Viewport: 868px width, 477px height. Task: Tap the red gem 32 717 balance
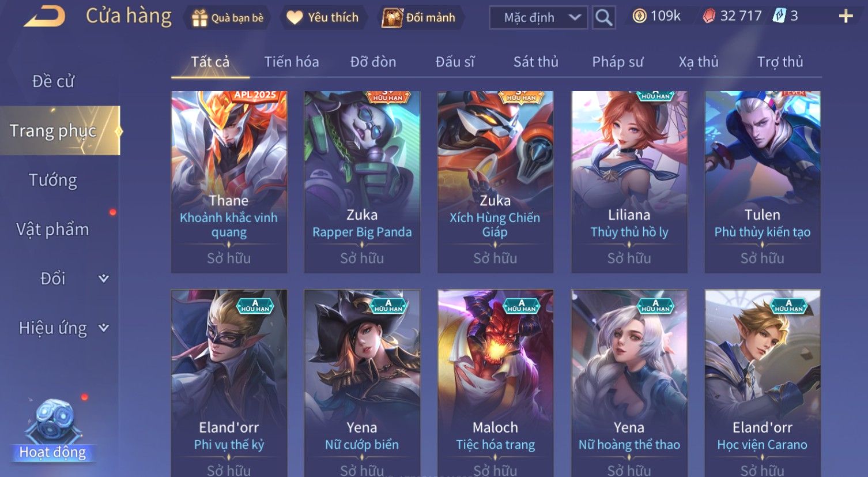pyautogui.click(x=733, y=16)
